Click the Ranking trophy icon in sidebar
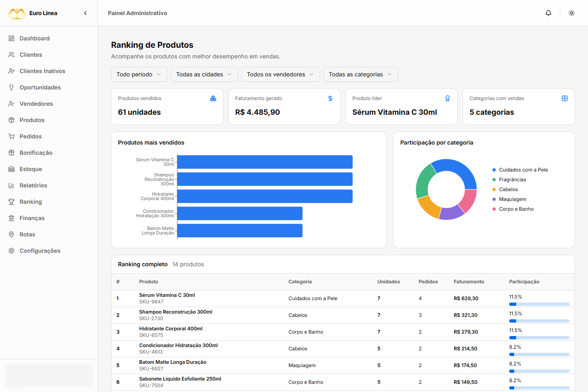This screenshot has width=588, height=392. click(x=11, y=202)
